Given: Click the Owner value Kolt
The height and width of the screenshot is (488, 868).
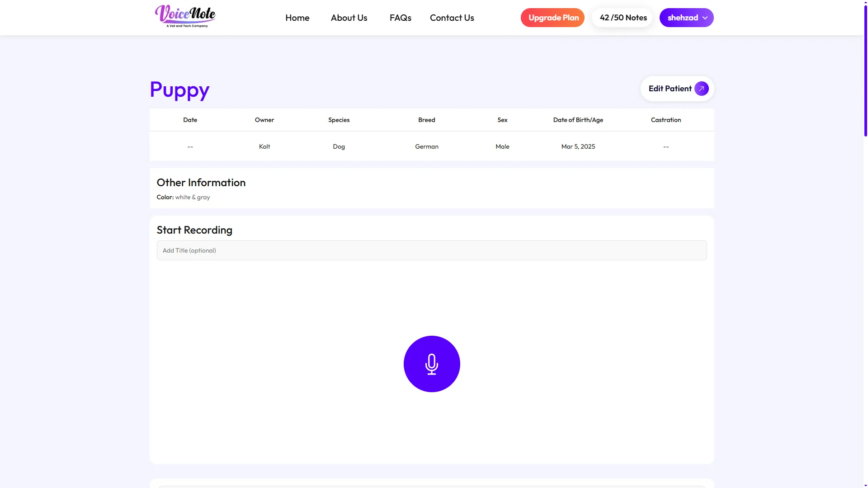Looking at the screenshot, I should tap(264, 146).
